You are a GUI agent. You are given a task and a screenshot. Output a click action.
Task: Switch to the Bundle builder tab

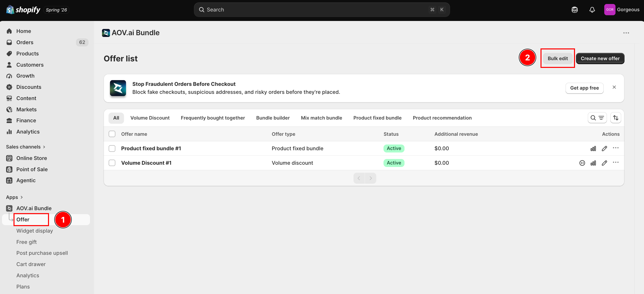(x=273, y=118)
